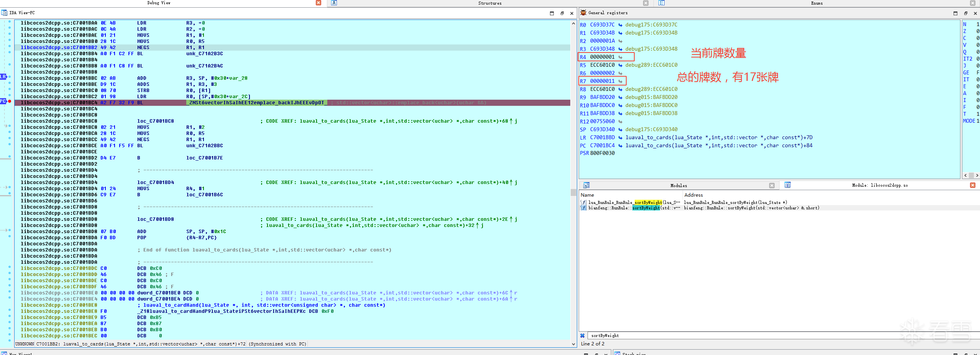Select the Module: libcocos2dcpp.so tab
The width and height of the screenshot is (980, 355).
880,185
